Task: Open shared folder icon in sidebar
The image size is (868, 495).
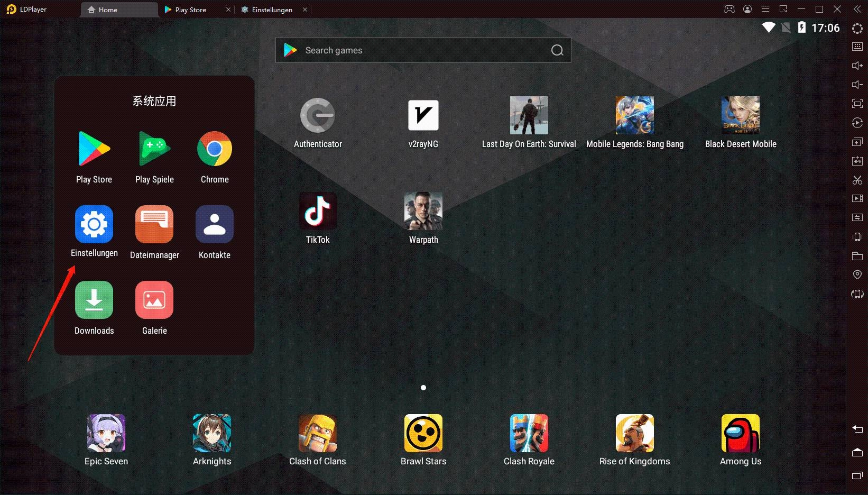Action: (x=857, y=256)
